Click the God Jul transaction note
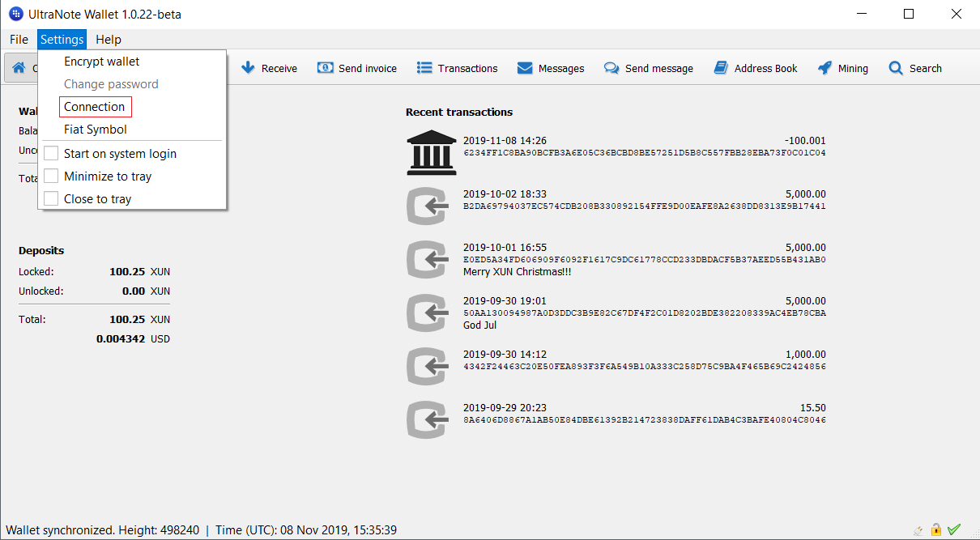980x540 pixels. coord(480,325)
